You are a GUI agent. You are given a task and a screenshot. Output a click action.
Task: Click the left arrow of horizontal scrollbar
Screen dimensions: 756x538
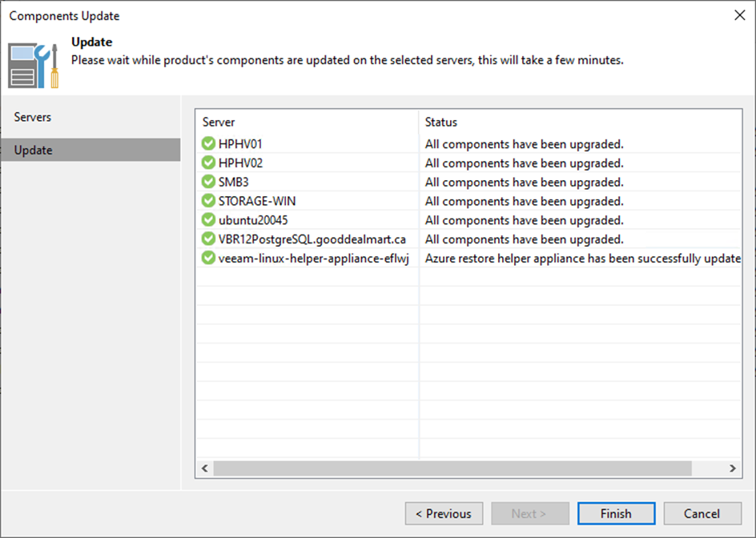point(205,468)
